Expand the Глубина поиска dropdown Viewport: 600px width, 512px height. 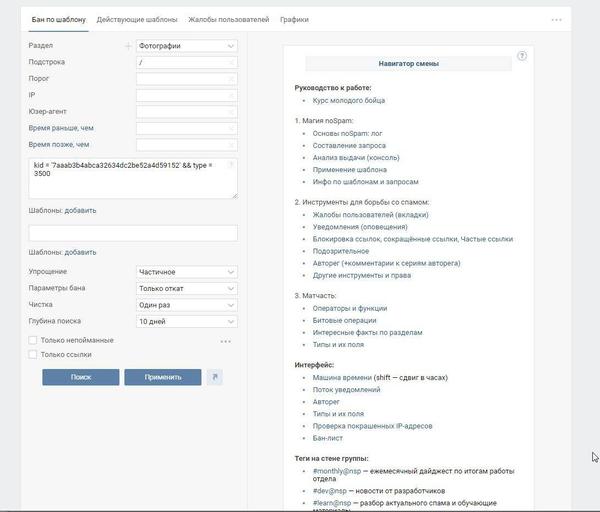[186, 321]
